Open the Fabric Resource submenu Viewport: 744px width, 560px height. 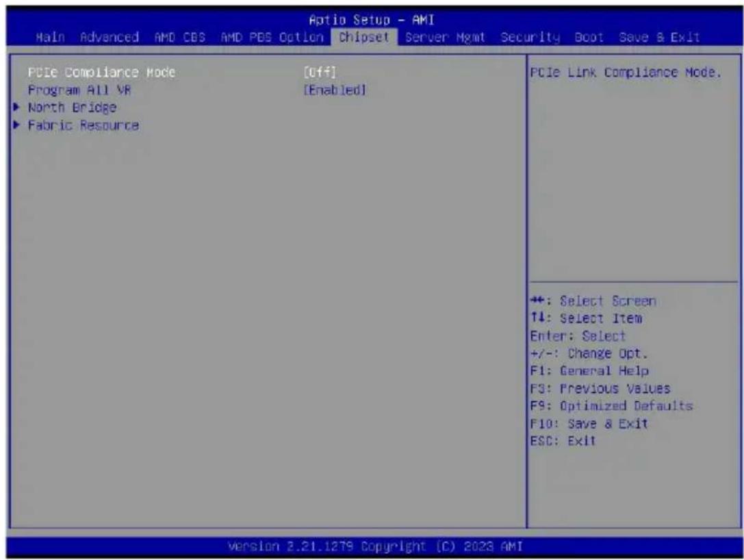(x=83, y=125)
